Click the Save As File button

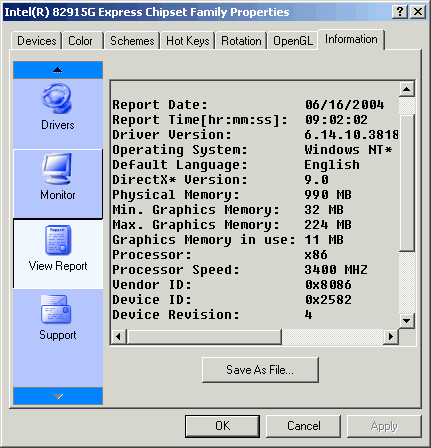pos(260,370)
